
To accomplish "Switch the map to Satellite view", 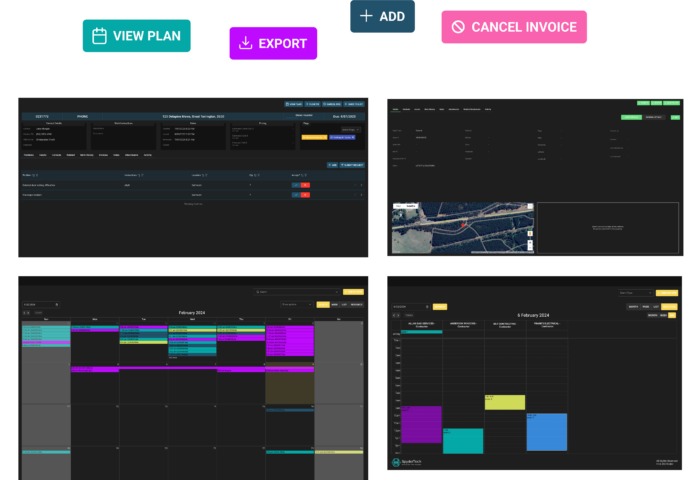I will coord(412,207).
